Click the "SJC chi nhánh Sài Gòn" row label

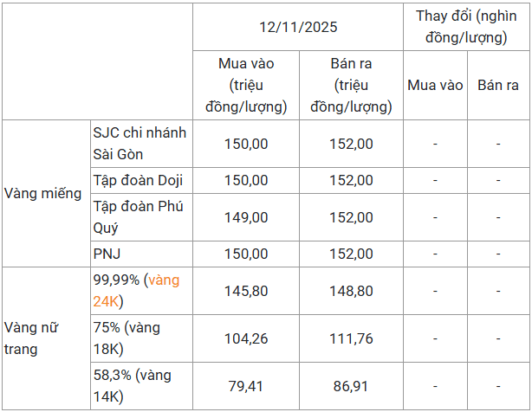coord(139,144)
